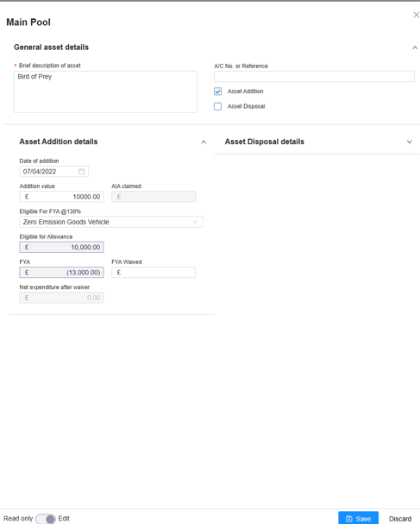Click the FYA amount field

[x=61, y=273]
